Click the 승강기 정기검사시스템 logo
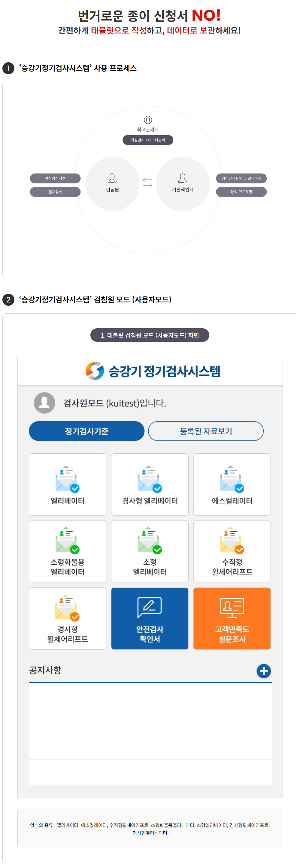 click(153, 371)
